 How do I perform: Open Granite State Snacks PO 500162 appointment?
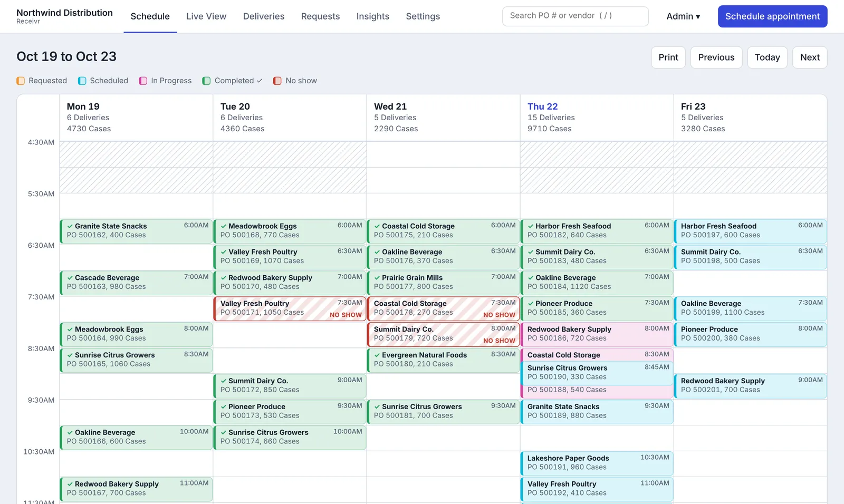pos(137,231)
